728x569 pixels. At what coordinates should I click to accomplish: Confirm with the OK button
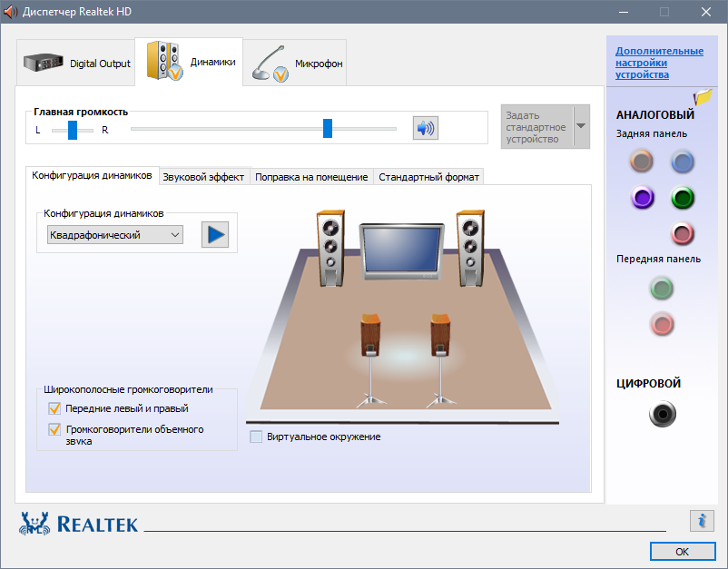coord(683,552)
